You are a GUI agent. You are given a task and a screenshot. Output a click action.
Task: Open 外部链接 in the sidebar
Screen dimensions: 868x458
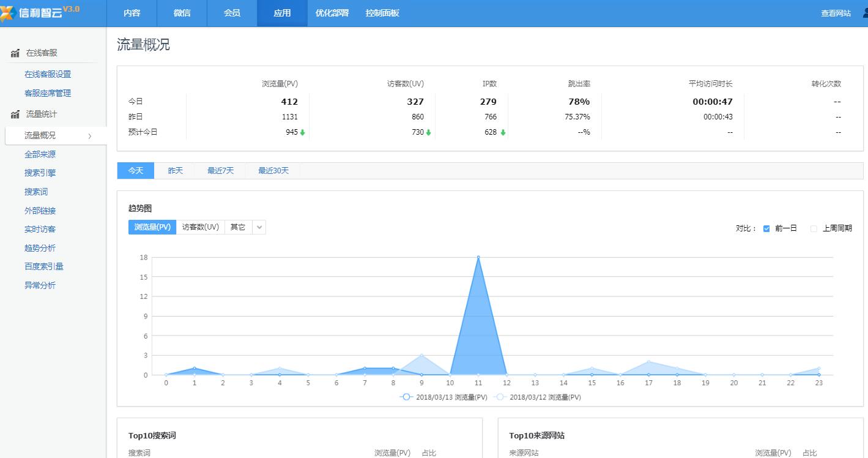40,210
